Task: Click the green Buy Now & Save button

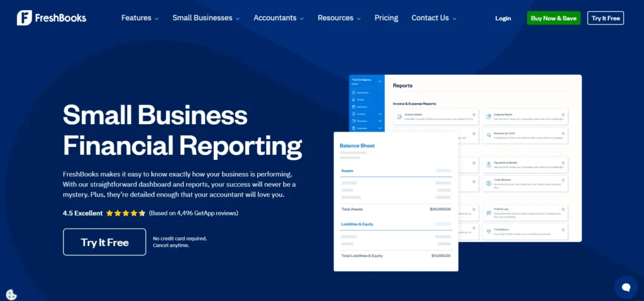Action: click(x=553, y=18)
